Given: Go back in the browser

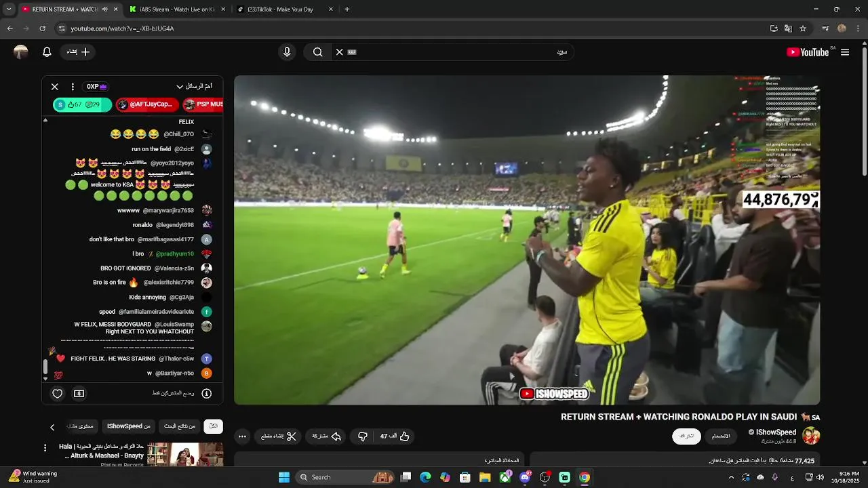Looking at the screenshot, I should click(10, 28).
